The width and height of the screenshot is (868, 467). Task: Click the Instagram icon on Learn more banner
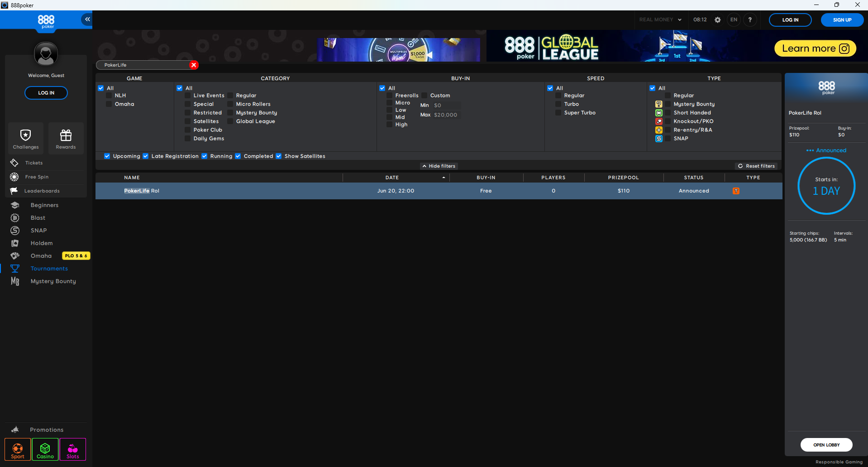point(844,48)
